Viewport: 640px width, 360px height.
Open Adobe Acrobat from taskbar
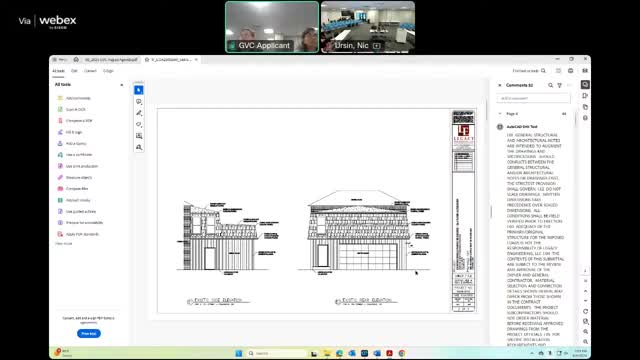coord(389,353)
